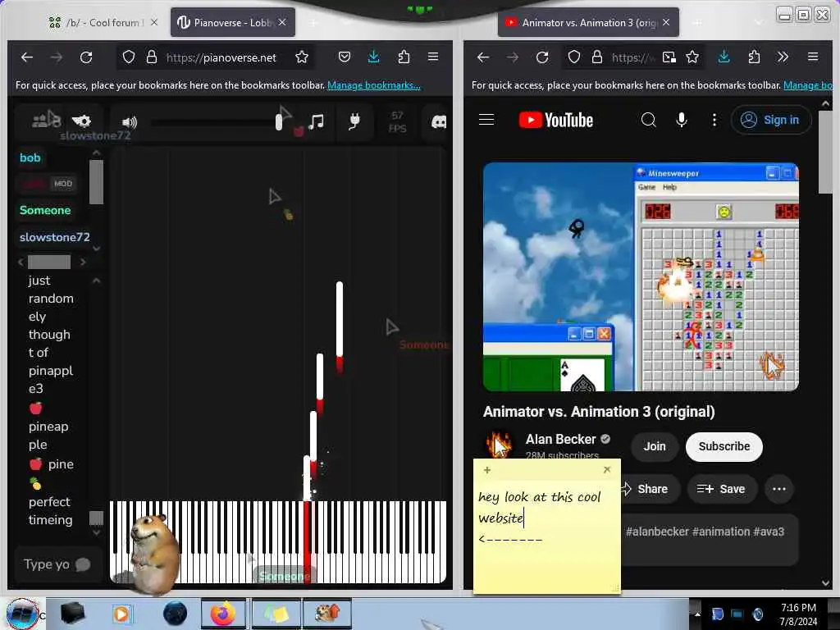
Task: Select user bob in the Pianoverse list
Action: pyautogui.click(x=30, y=157)
